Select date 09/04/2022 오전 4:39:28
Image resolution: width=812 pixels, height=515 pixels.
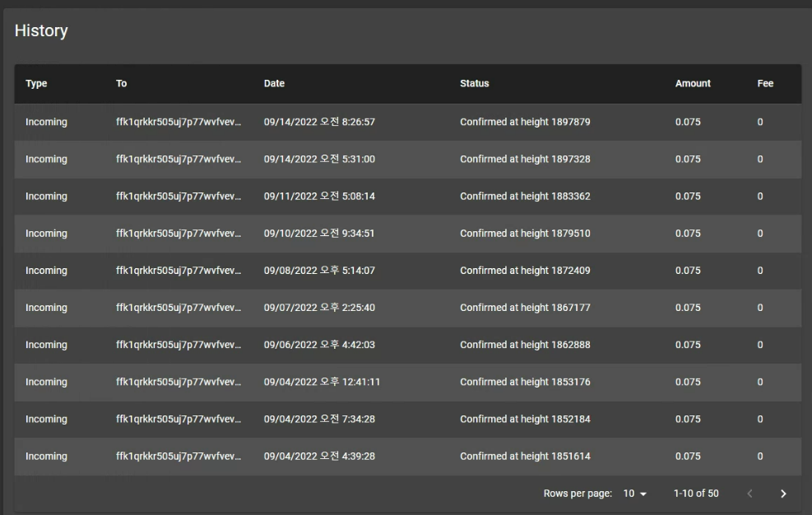pyautogui.click(x=319, y=457)
